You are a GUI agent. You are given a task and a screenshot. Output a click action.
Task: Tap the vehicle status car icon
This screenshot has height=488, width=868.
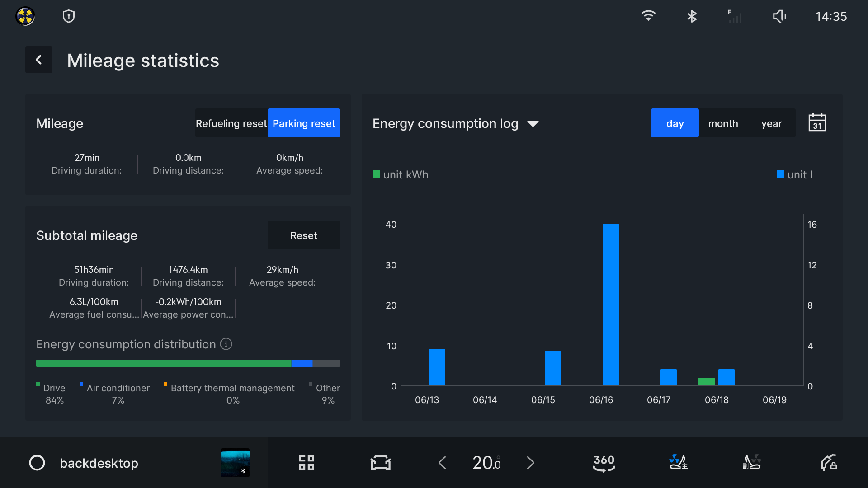(380, 463)
